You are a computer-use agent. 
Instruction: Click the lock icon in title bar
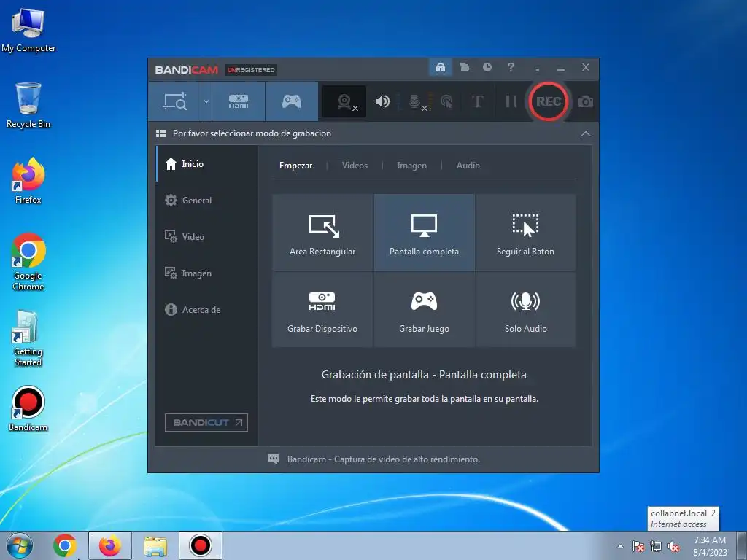tap(440, 67)
